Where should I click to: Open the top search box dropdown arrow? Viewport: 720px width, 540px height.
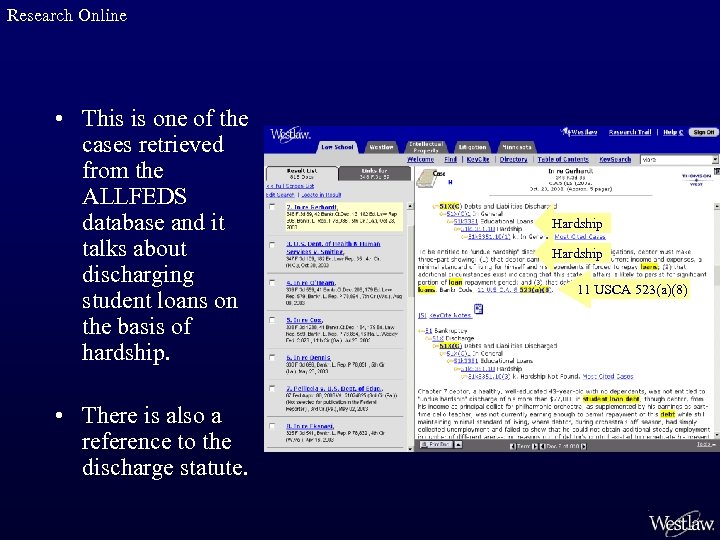coord(715,159)
